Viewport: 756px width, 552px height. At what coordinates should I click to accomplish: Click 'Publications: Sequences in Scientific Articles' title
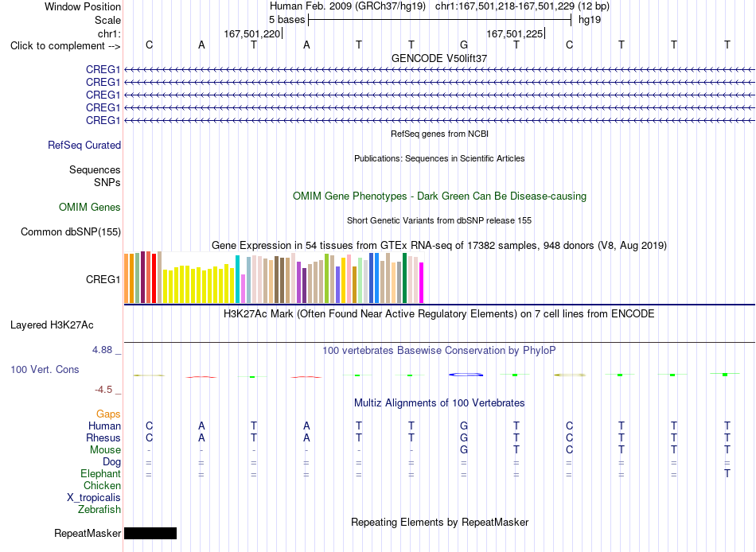click(439, 158)
